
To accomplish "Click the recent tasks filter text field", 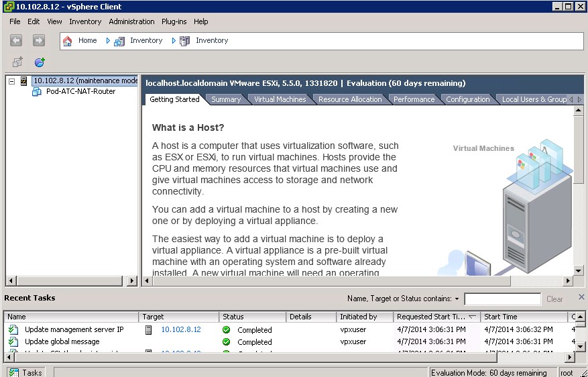I will coord(502,299).
